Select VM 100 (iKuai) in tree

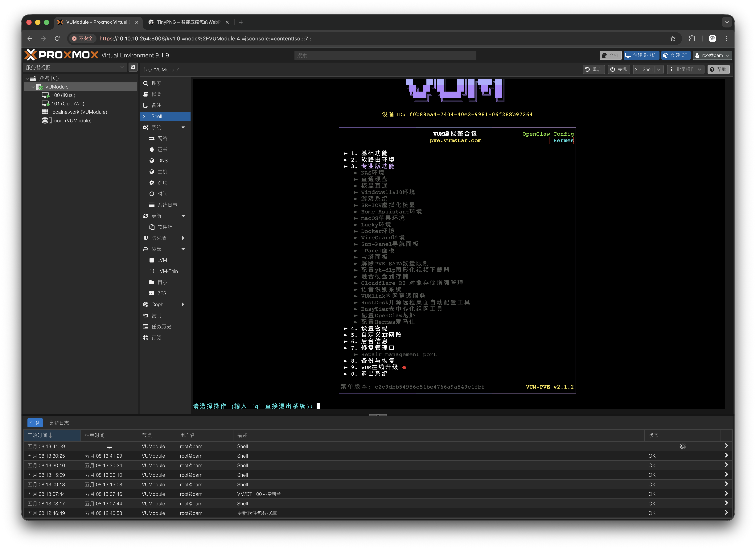(x=63, y=95)
